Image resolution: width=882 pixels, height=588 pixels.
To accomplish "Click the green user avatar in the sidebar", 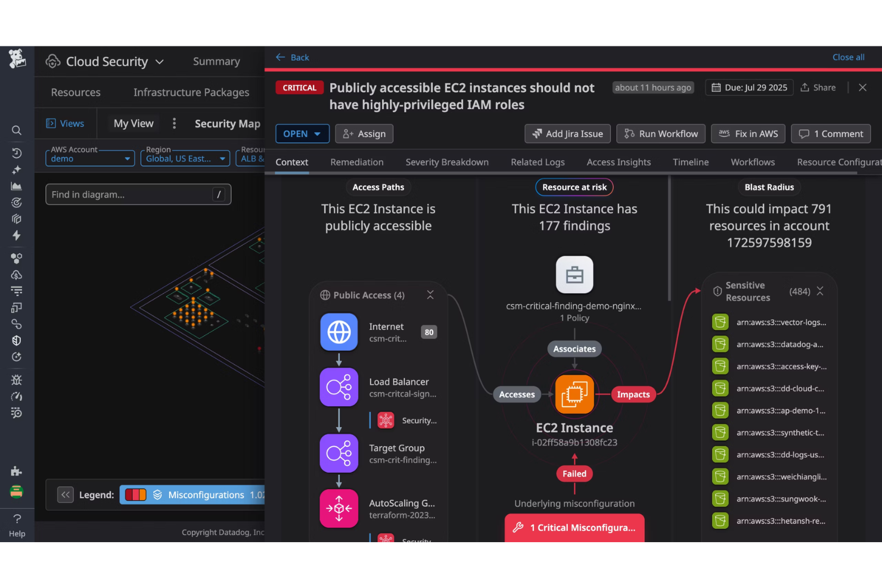I will click(16, 492).
